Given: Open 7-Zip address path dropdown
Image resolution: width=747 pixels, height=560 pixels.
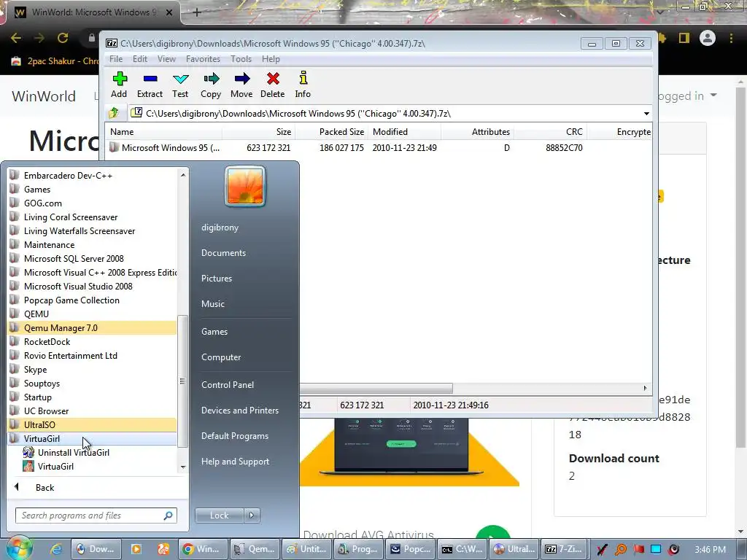Looking at the screenshot, I should 646,114.
